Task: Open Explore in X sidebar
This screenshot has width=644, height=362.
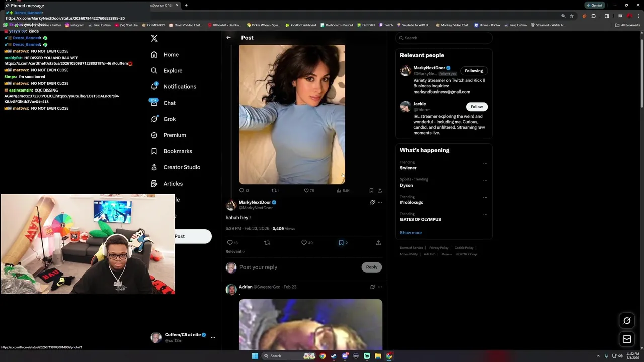Action: tap(167, 70)
